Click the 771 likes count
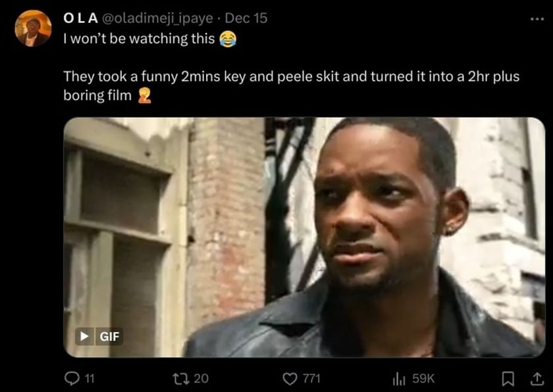The width and height of the screenshot is (553, 392). click(312, 378)
